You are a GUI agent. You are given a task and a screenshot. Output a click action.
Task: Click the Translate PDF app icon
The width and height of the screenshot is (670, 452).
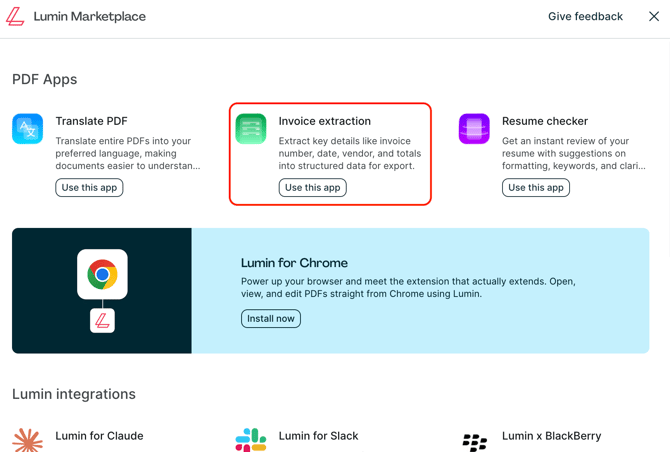click(x=28, y=129)
